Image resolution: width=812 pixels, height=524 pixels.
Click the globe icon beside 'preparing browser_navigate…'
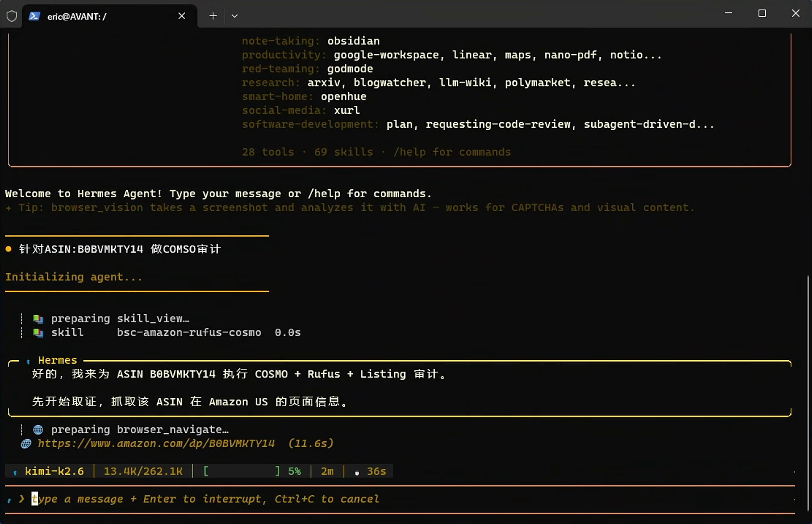38,429
